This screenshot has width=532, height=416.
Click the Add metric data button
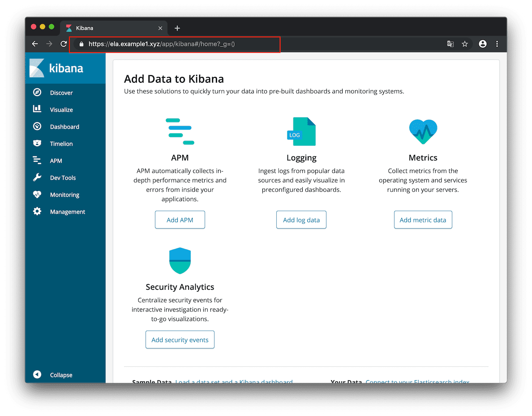[x=423, y=220]
